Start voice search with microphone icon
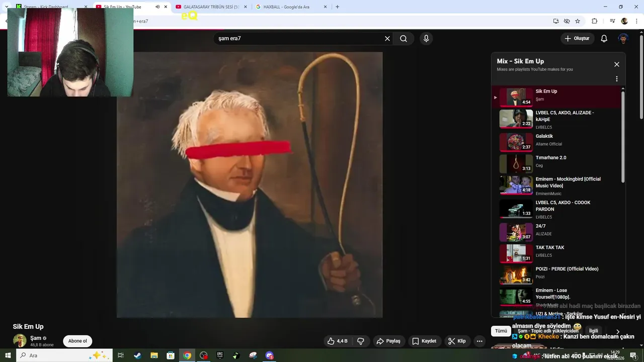 tap(426, 39)
